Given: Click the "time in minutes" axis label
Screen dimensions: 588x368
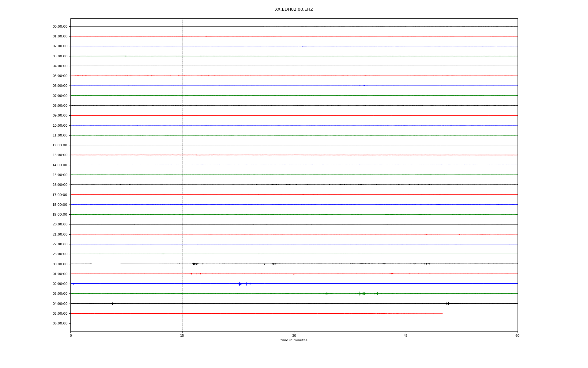Looking at the screenshot, I should coord(294,340).
